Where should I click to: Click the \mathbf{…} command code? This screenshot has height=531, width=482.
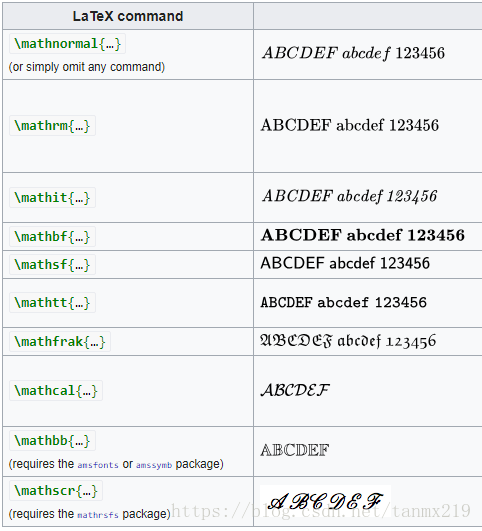tap(53, 236)
